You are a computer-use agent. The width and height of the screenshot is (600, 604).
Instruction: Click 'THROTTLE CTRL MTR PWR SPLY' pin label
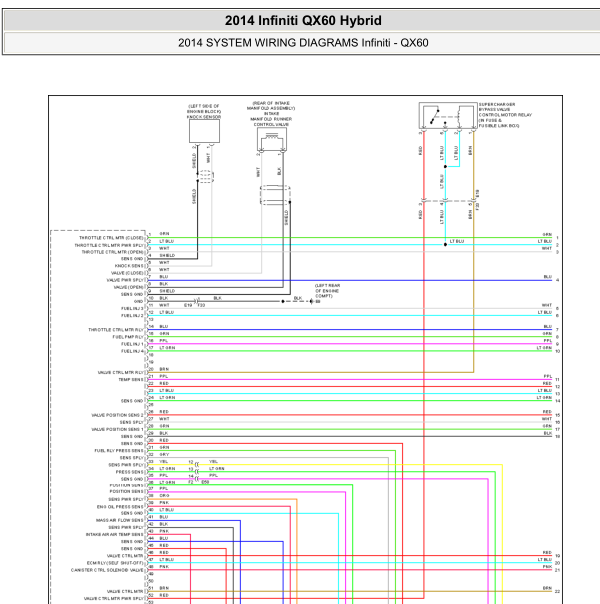pos(109,245)
